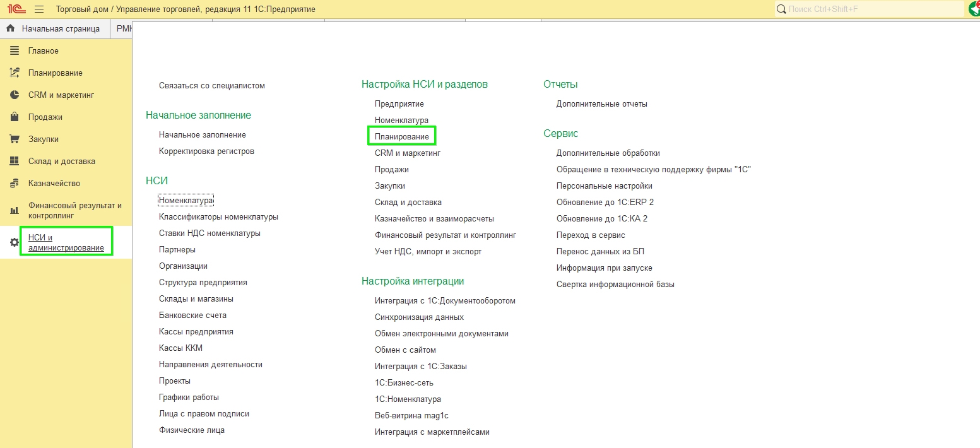Click the home icon on Начальная страница tab
The image size is (980, 448).
click(10, 28)
